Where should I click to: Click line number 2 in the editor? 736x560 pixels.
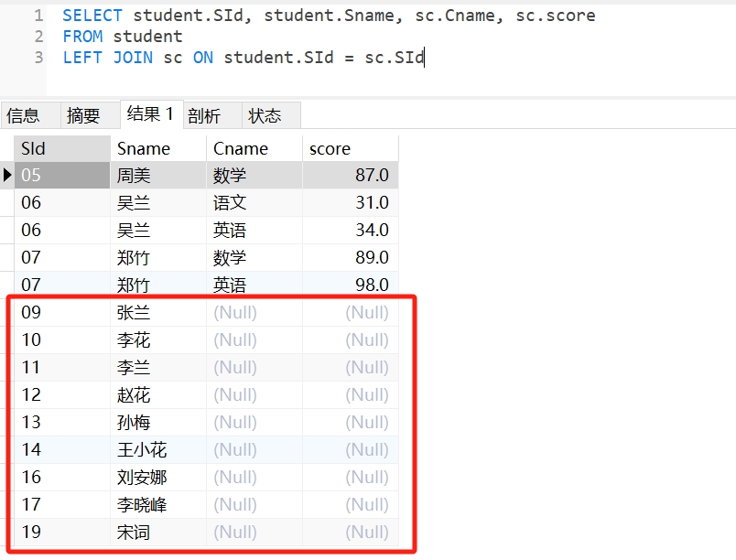pos(38,37)
